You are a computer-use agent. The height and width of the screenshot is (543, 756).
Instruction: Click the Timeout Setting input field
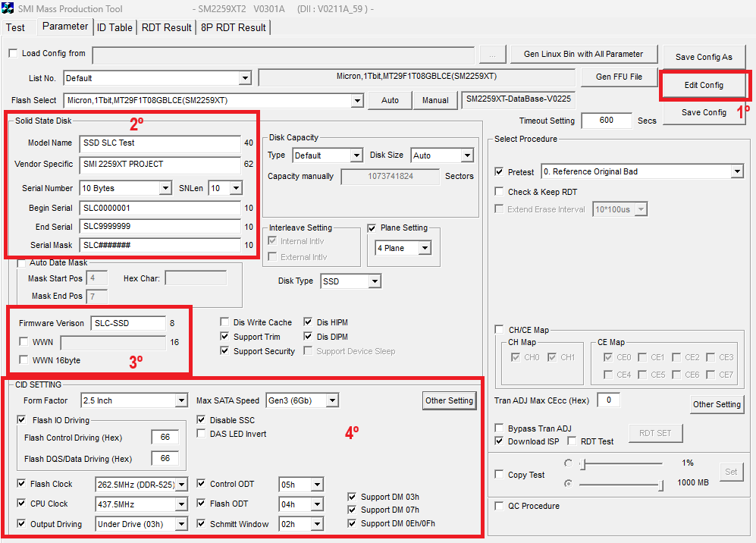[607, 121]
